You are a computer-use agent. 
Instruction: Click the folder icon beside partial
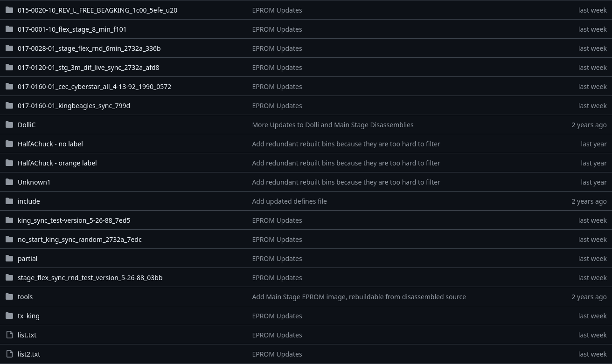[9, 258]
